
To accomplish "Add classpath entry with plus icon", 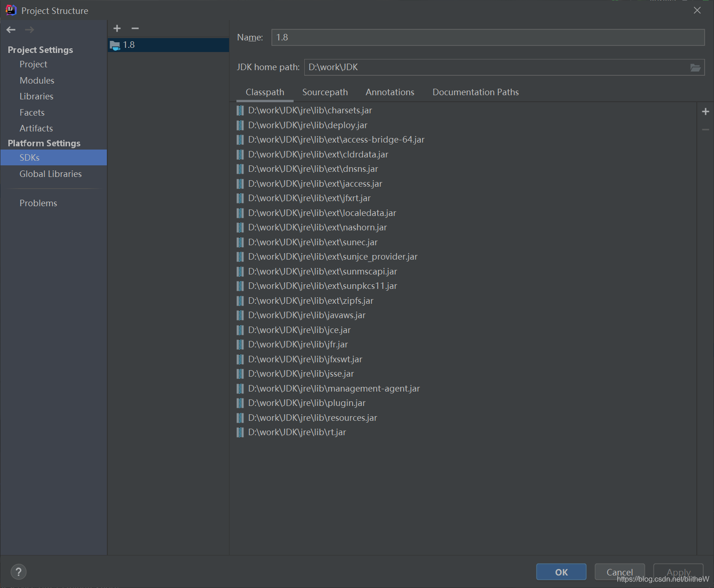I will pos(706,111).
